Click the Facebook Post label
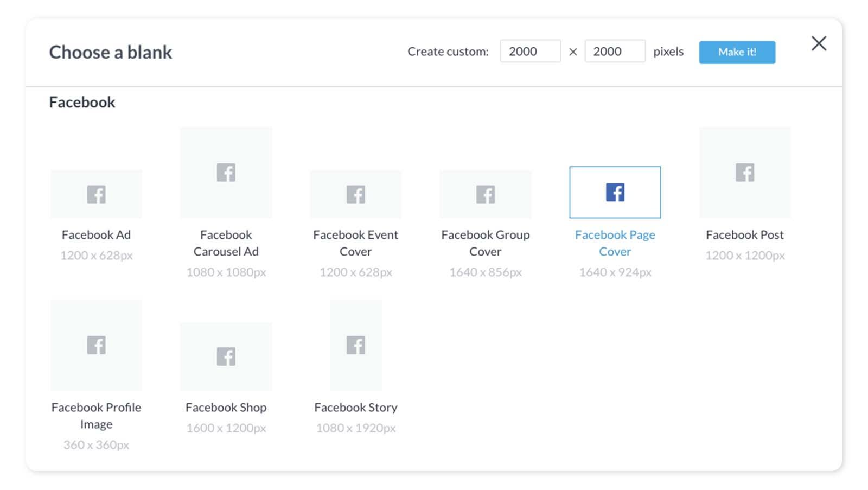868x490 pixels. pos(745,235)
